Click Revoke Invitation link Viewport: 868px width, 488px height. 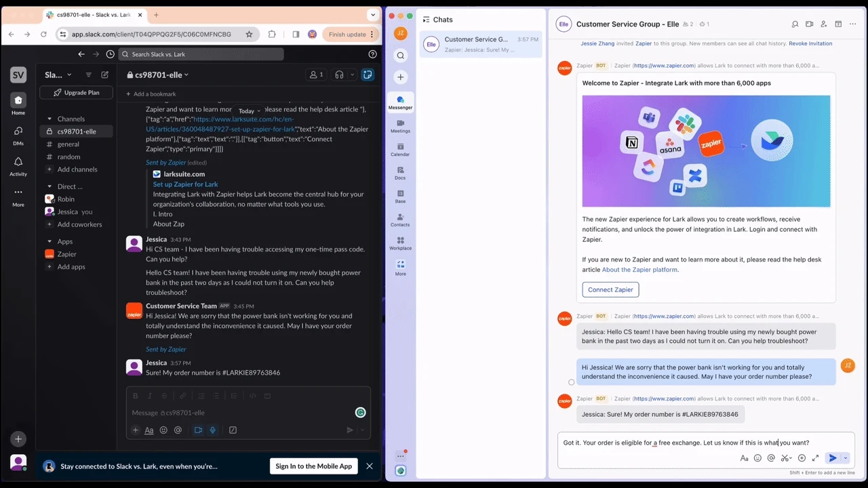tap(810, 43)
